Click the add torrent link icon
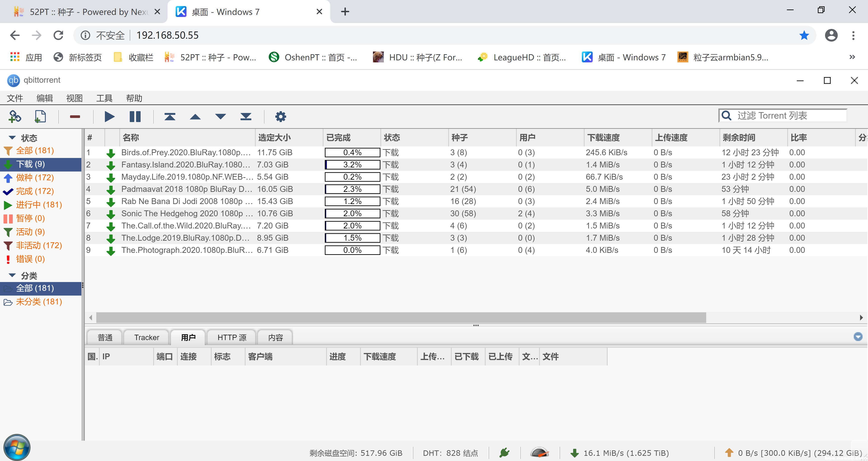The height and width of the screenshot is (461, 868). (14, 117)
